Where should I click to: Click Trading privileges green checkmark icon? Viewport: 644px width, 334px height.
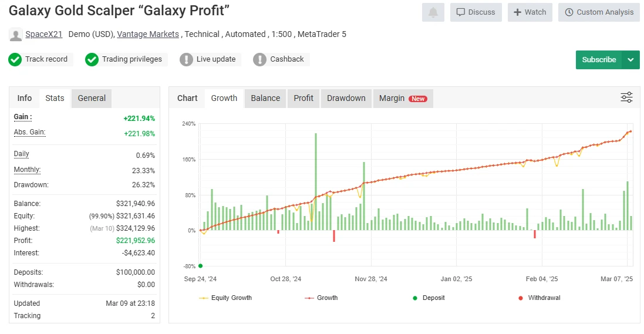point(92,59)
